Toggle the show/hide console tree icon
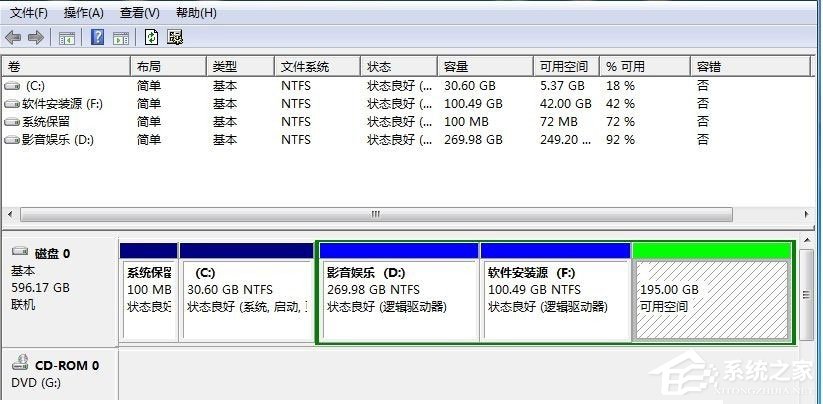The height and width of the screenshot is (404, 823). click(x=66, y=38)
